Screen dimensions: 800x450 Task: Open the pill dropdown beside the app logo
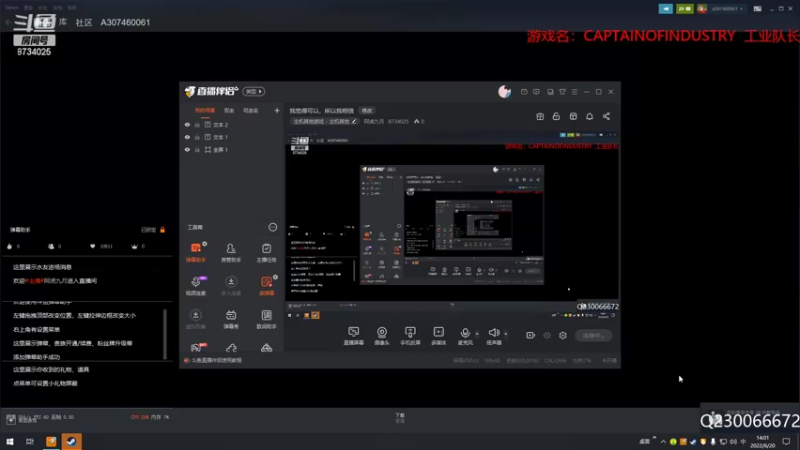pos(254,91)
